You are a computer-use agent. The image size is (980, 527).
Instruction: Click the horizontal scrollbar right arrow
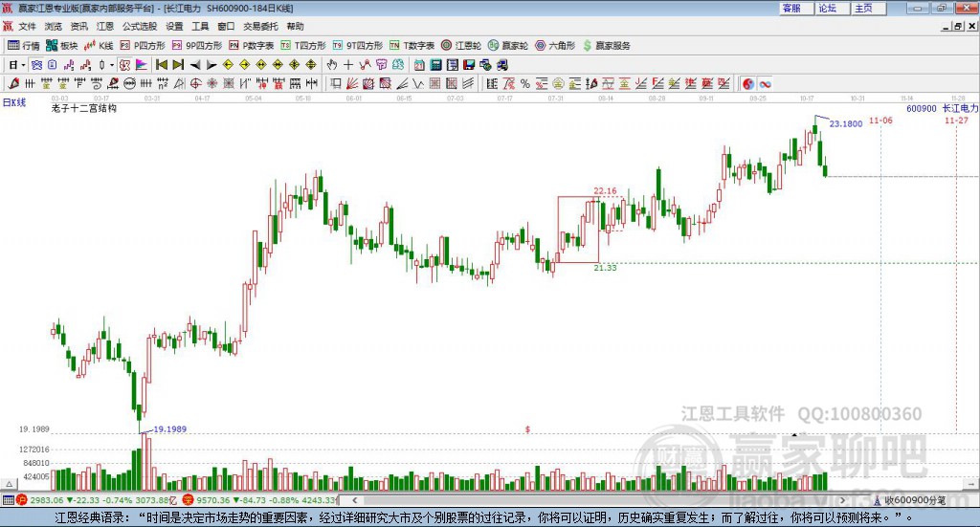(842, 500)
